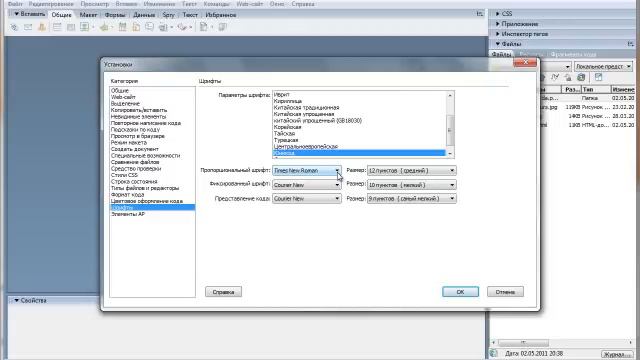This screenshot has width=640, height=360.
Task: Click the Тип column header in Files panel
Action: click(596, 89)
